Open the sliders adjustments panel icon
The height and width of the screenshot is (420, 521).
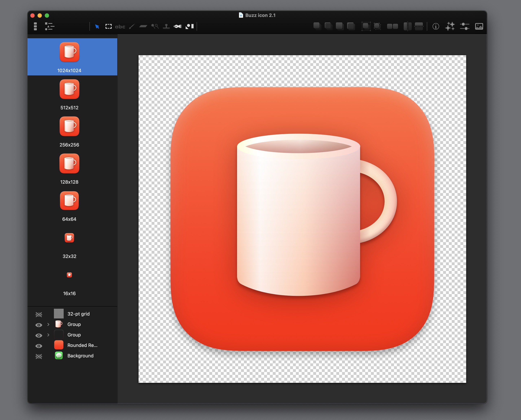[x=464, y=26]
